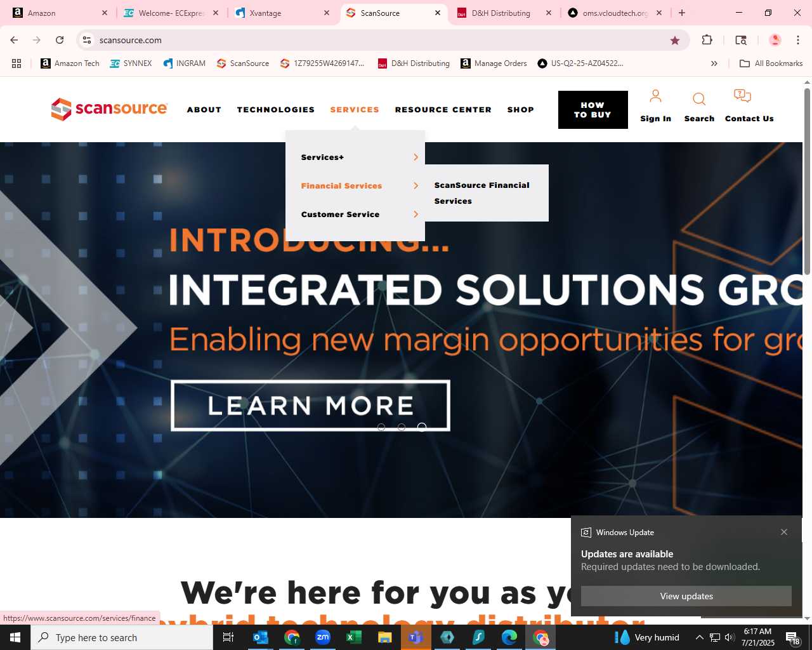
Task: Open the Technologies menu
Action: click(x=276, y=110)
